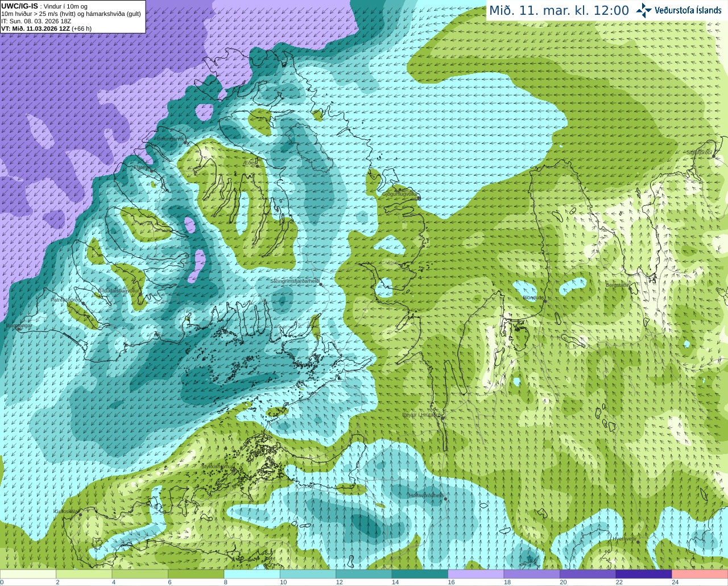Click the 14–16 m/s dark teal swatch
The height and width of the screenshot is (586, 728).
pyautogui.click(x=420, y=574)
